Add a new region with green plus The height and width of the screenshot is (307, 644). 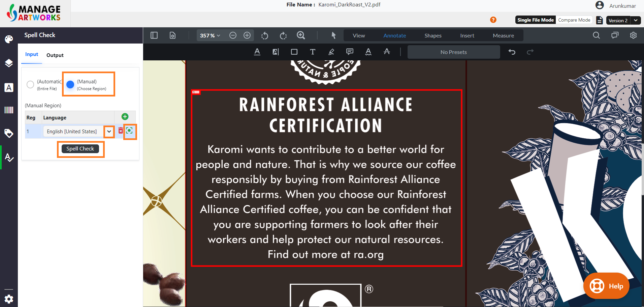point(125,117)
